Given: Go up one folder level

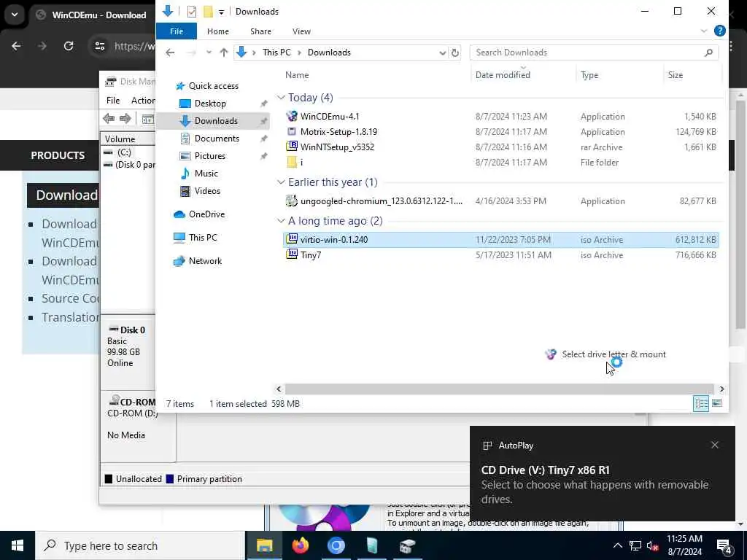Looking at the screenshot, I should click(x=223, y=52).
